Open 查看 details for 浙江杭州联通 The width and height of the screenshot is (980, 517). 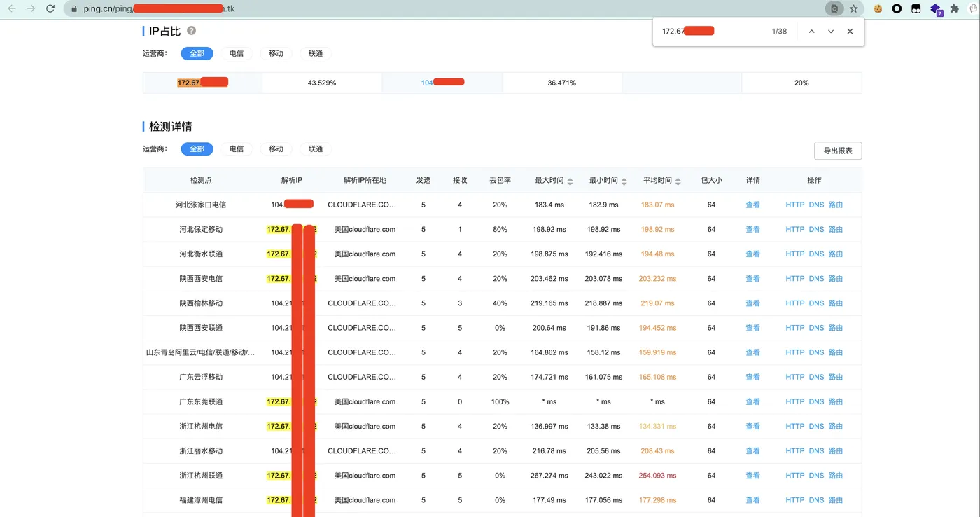[752, 475]
